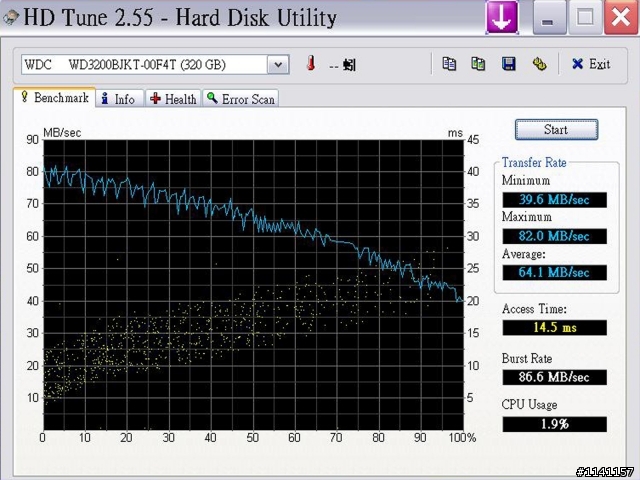Copy benchmark results to clipboard icon
Viewport: 640px width, 480px height.
tap(449, 64)
